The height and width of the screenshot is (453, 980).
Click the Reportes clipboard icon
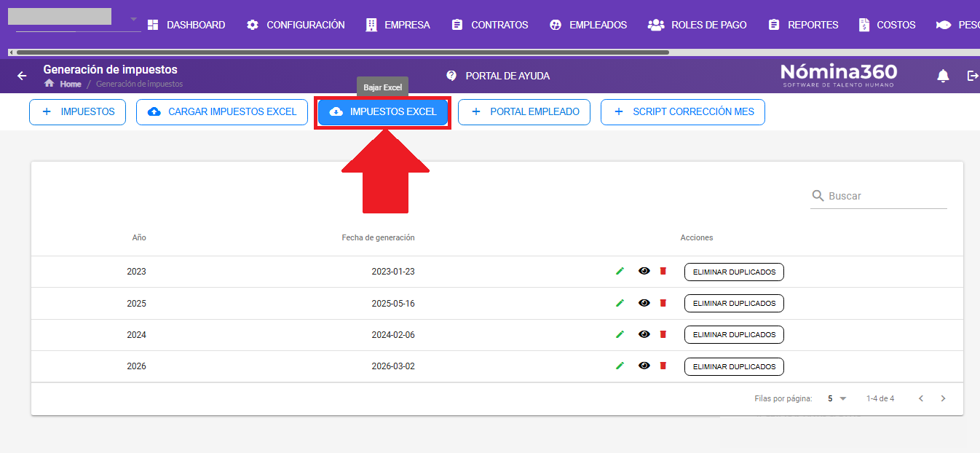774,25
